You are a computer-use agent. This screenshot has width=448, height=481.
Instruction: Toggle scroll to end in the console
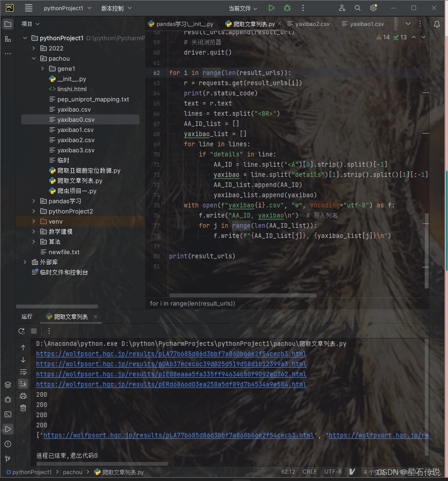(x=23, y=384)
